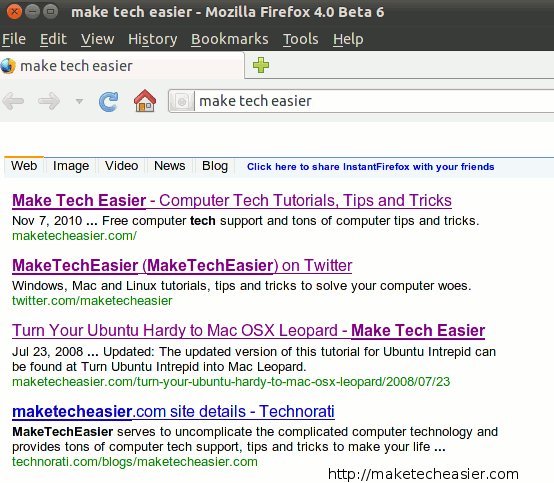Open the History menu
Image resolution: width=554 pixels, height=483 pixels.
153,39
